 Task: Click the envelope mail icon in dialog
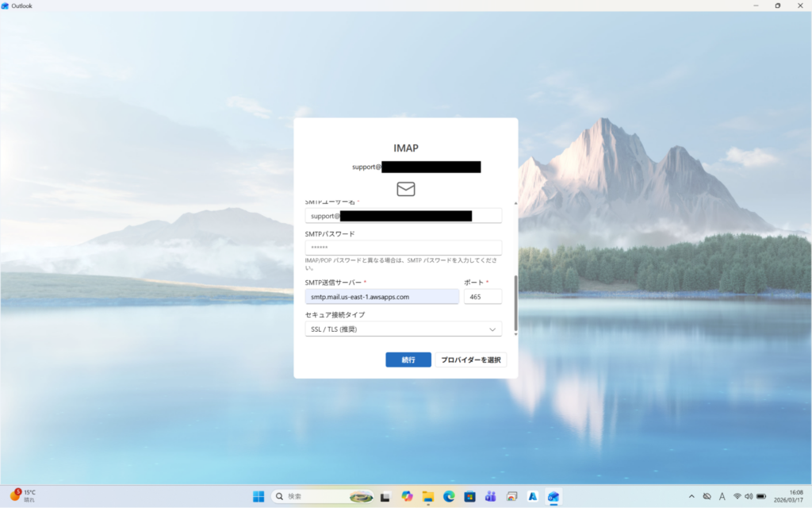pos(405,189)
